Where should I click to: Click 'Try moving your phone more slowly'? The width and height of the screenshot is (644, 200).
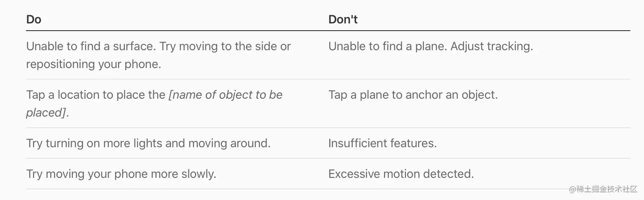point(121,174)
